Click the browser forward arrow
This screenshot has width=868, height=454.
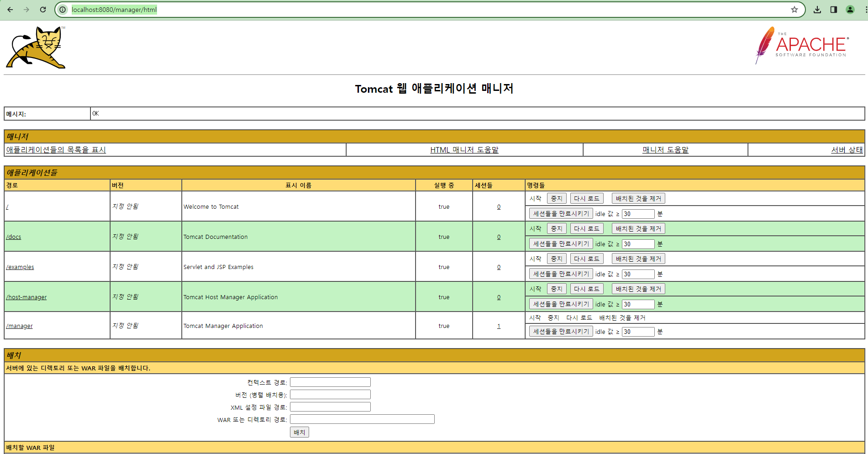tap(26, 10)
